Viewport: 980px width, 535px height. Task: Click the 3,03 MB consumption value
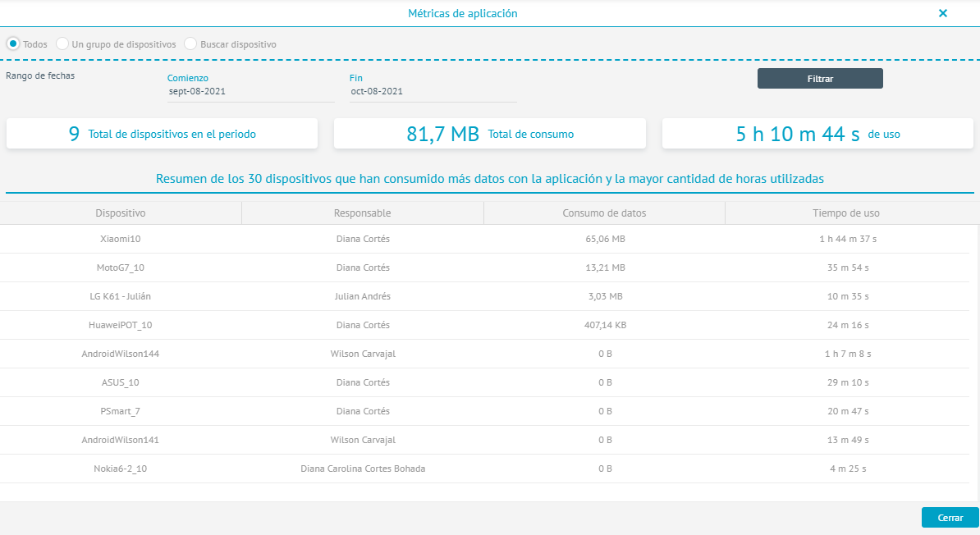(x=605, y=296)
